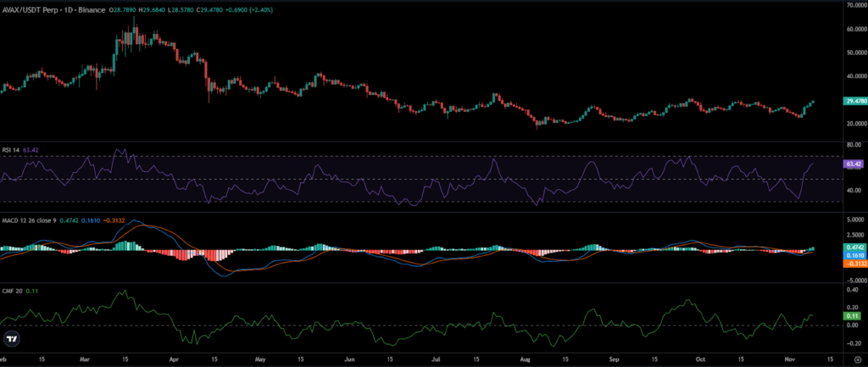Click the 20.0000 price axis label
868x367 pixels.
pos(855,124)
